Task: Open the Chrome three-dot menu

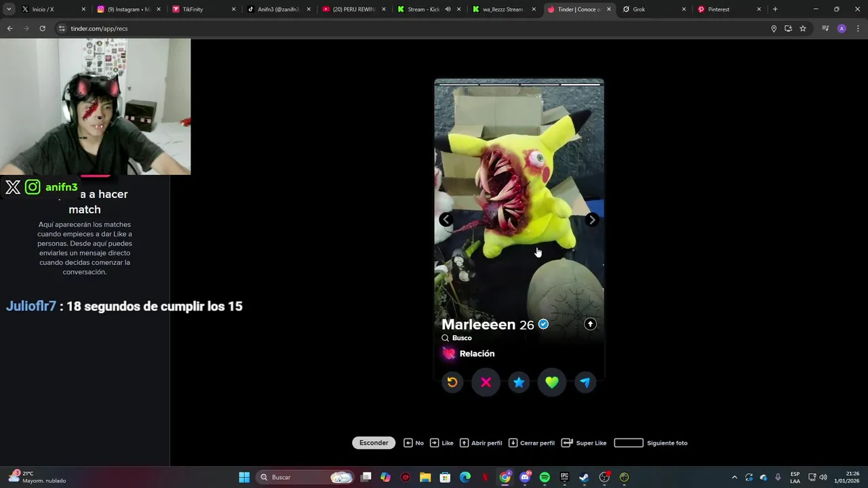Action: coord(858,28)
